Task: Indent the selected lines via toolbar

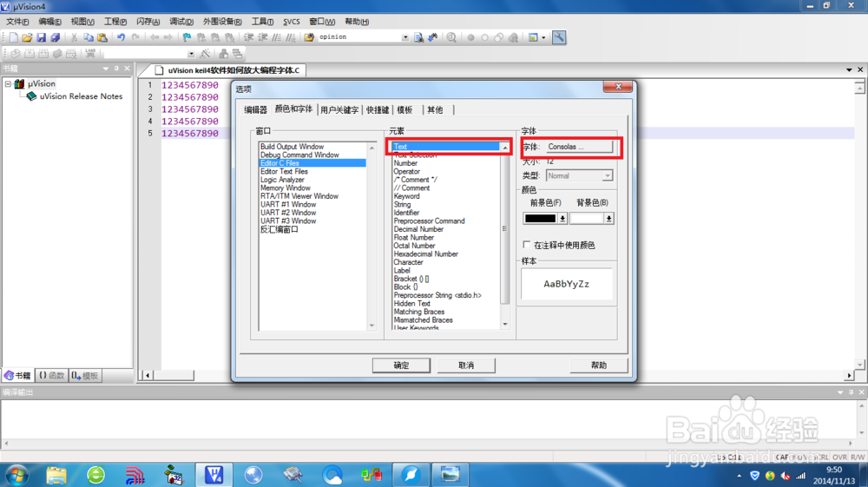Action: (x=248, y=37)
